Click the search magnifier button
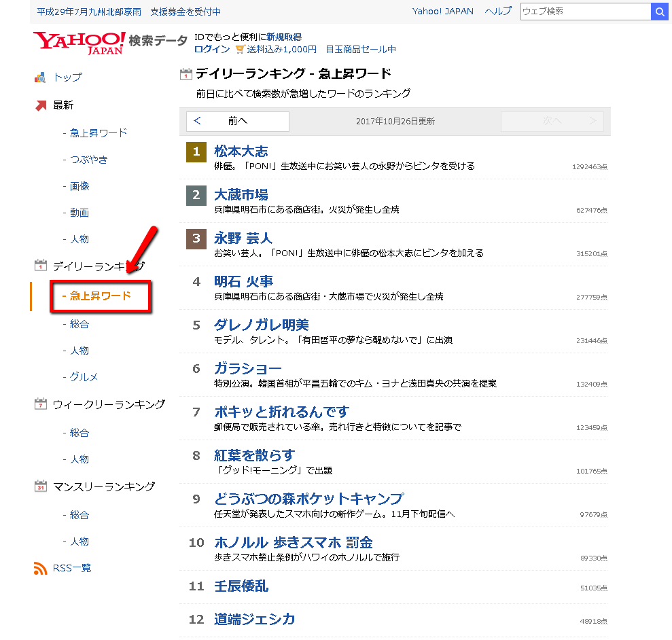This screenshot has width=672, height=640. coord(659,12)
